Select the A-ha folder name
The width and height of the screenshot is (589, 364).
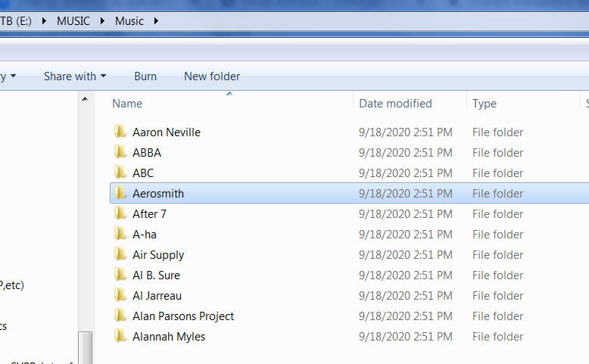coord(145,235)
